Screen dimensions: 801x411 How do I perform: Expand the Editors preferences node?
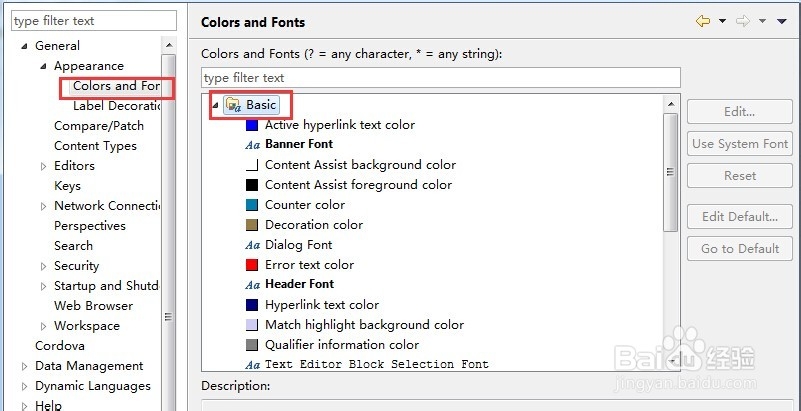pyautogui.click(x=43, y=166)
